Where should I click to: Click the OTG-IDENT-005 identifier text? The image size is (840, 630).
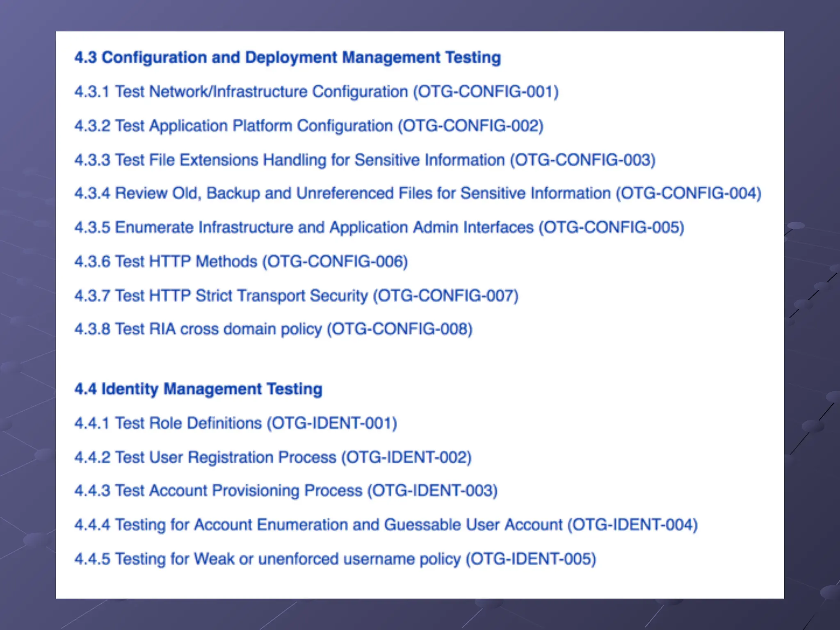tap(531, 559)
